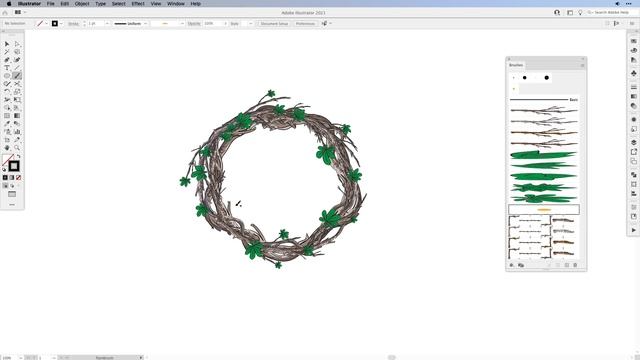Screen dimensions: 640x360
Task: Select the Width tool
Action: tap(7, 100)
